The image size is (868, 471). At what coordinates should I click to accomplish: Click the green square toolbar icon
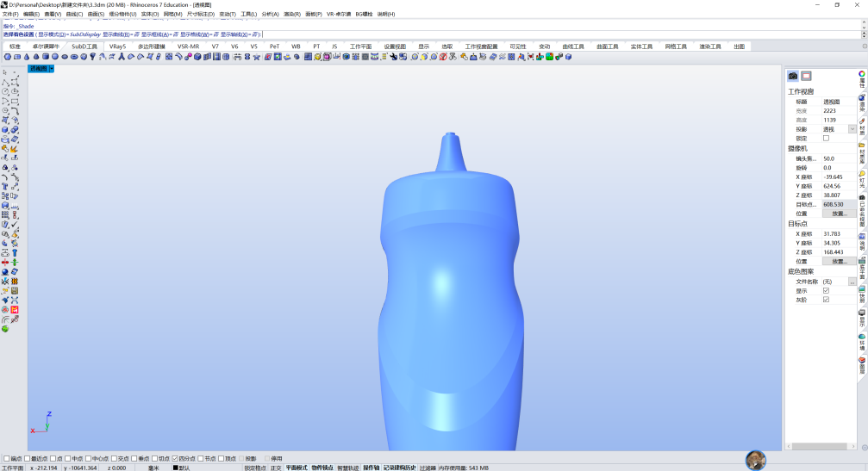click(550, 57)
